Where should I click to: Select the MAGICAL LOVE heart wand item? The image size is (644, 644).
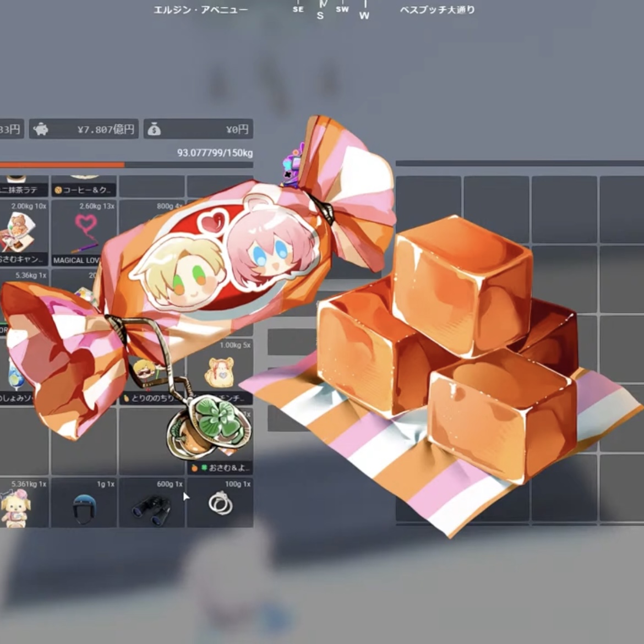click(84, 232)
